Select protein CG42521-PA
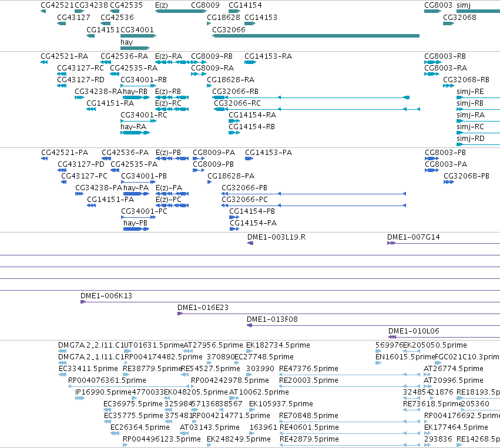The image size is (500, 448). point(65,152)
